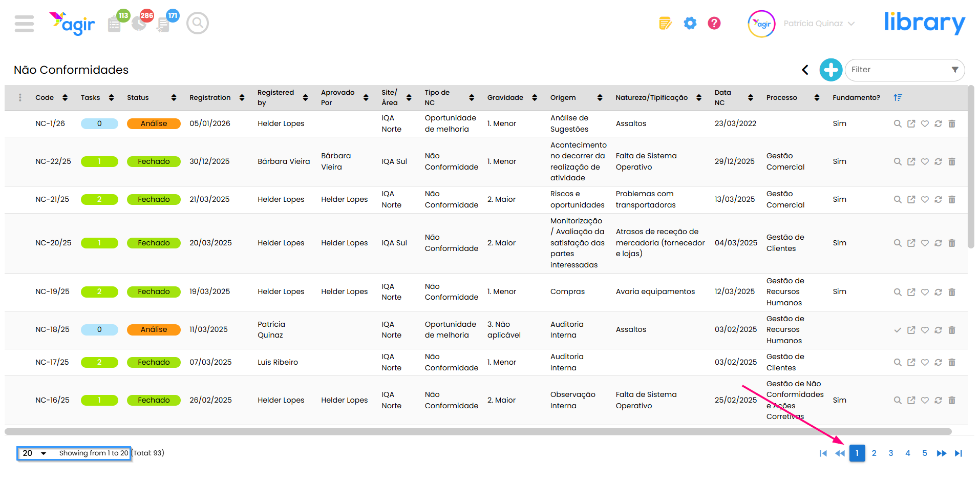Screen dimensions: 980x481
Task: Delete NC-19/25 with trash icon
Action: (952, 292)
